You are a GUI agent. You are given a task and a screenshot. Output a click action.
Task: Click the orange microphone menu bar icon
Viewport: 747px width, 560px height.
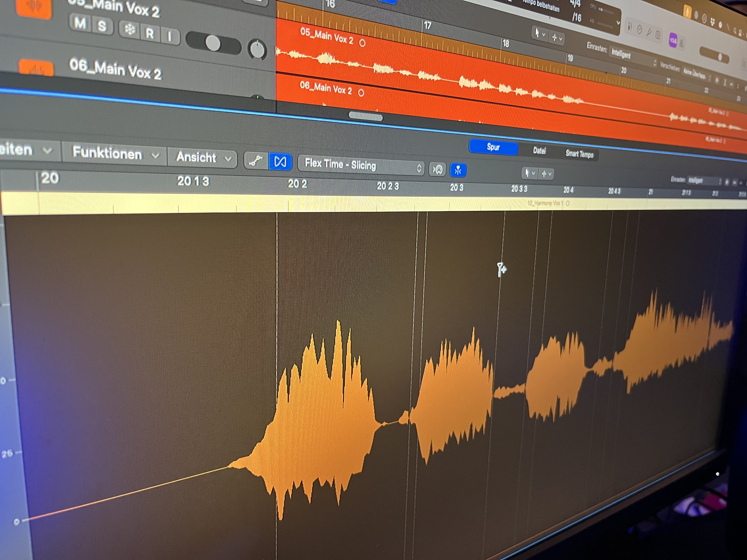click(687, 12)
